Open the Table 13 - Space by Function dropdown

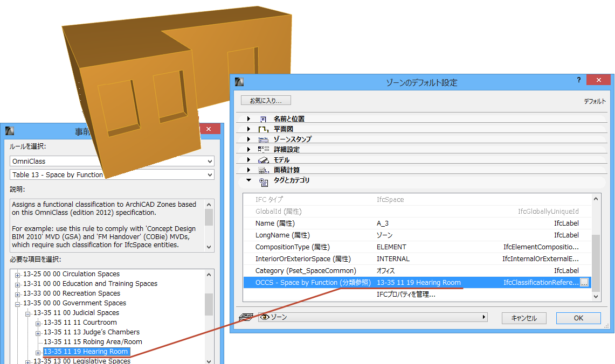(x=210, y=175)
